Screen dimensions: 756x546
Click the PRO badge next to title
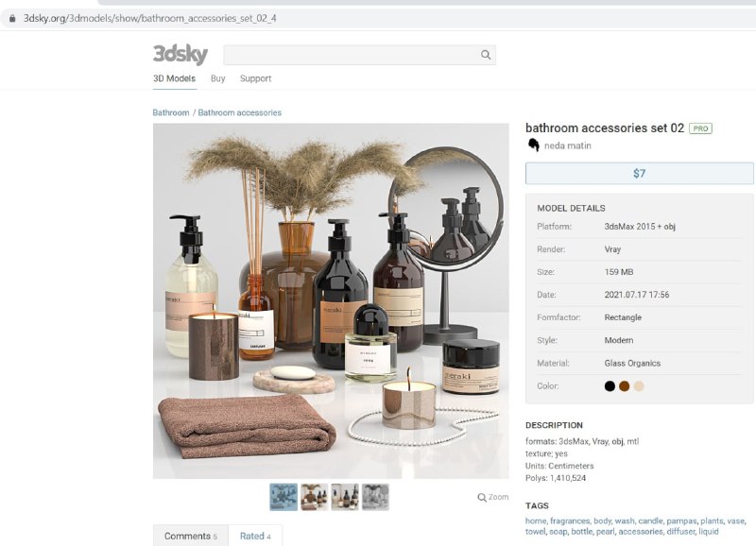700,128
